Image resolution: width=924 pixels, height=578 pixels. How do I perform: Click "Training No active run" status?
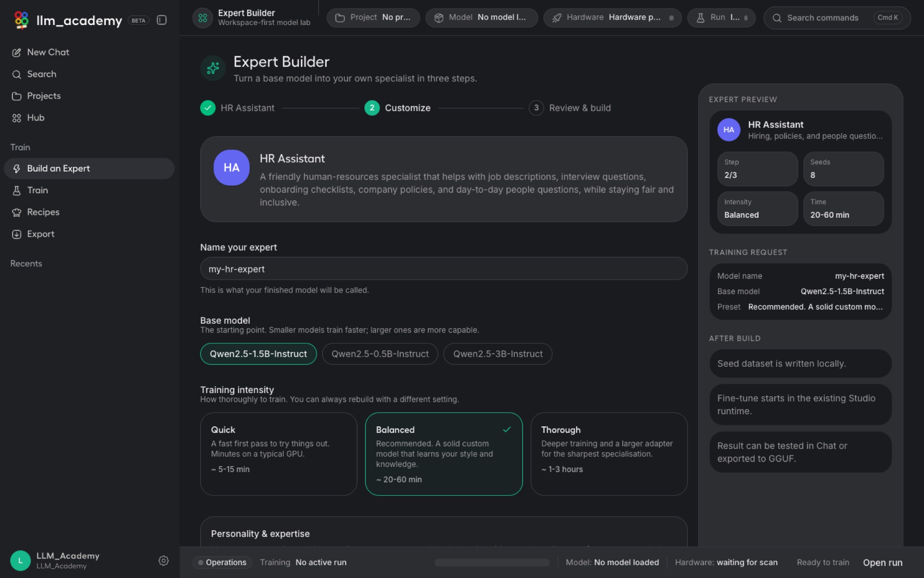303,562
